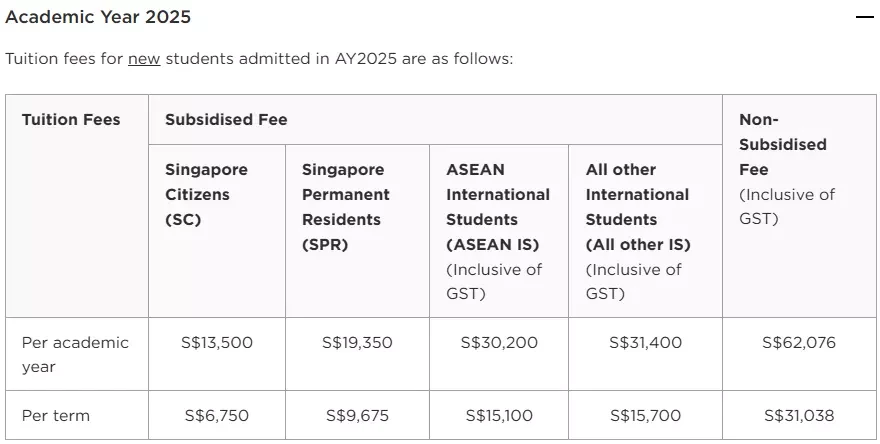This screenshot has height=444, width=880.
Task: Click the Per term row label
Action: pyautogui.click(x=77, y=415)
